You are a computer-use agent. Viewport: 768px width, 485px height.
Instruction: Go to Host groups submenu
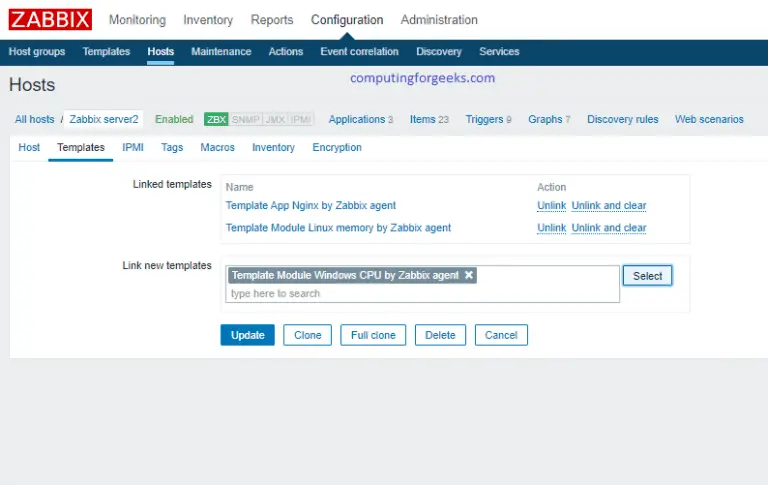pyautogui.click(x=37, y=52)
